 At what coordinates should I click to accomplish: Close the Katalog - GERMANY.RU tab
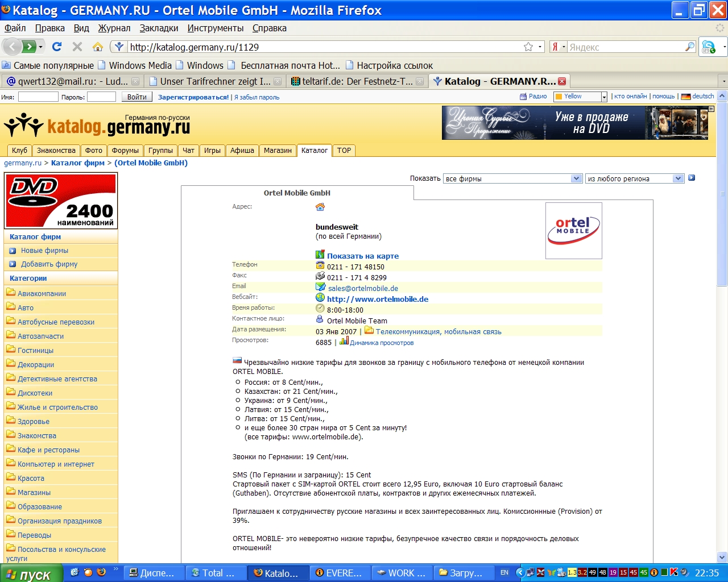(562, 81)
